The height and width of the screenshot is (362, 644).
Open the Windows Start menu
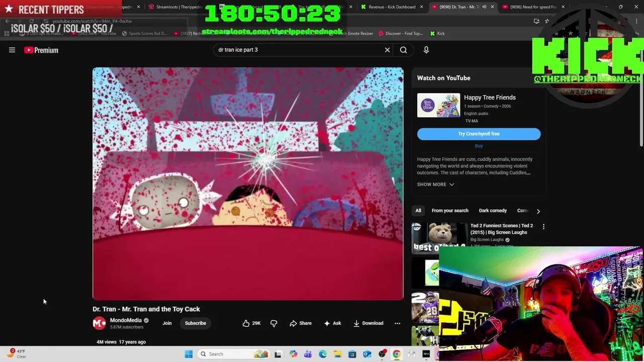tap(189, 354)
